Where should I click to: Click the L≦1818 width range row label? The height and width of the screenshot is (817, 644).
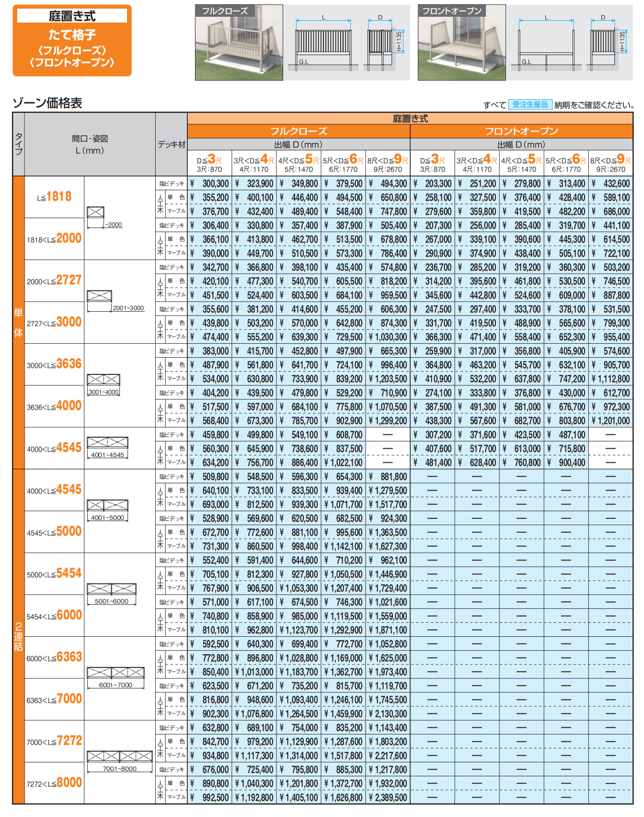[x=54, y=197]
